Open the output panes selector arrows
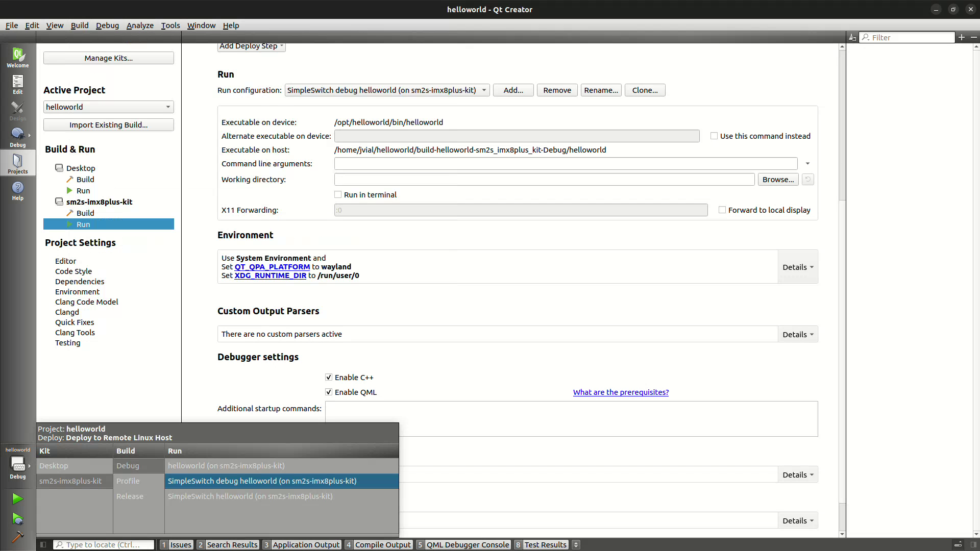980x551 pixels. point(576,545)
